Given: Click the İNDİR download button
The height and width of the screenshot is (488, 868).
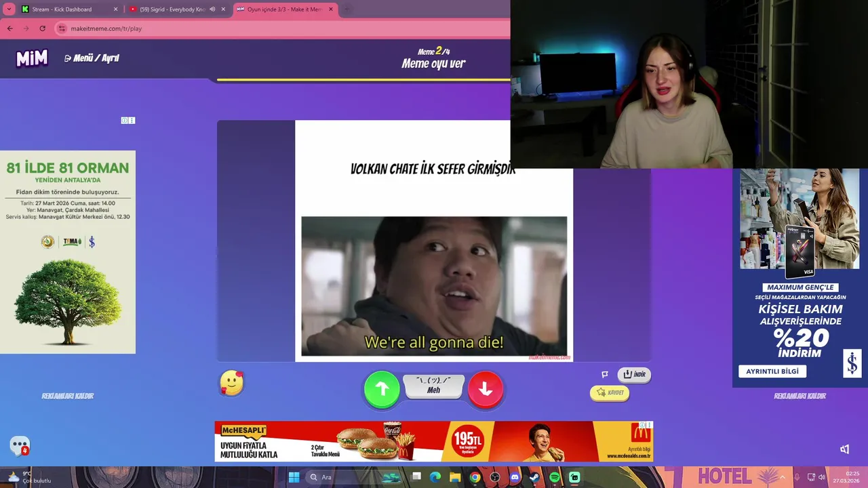Looking at the screenshot, I should [x=634, y=374].
